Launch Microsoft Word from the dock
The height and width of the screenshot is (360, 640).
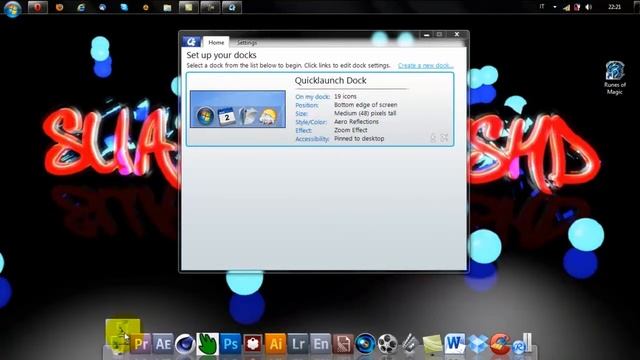click(455, 344)
